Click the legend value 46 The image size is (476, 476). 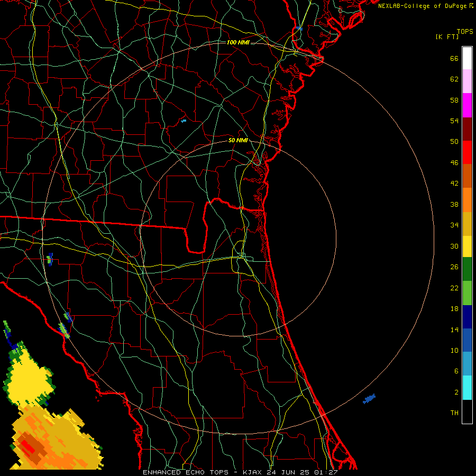[x=454, y=163]
